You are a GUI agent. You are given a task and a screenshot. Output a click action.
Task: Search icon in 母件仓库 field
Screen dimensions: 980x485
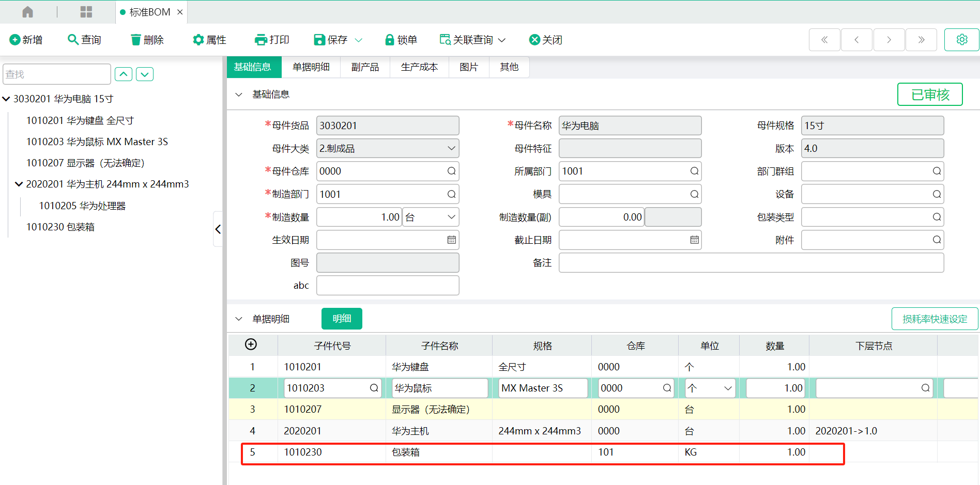[451, 171]
